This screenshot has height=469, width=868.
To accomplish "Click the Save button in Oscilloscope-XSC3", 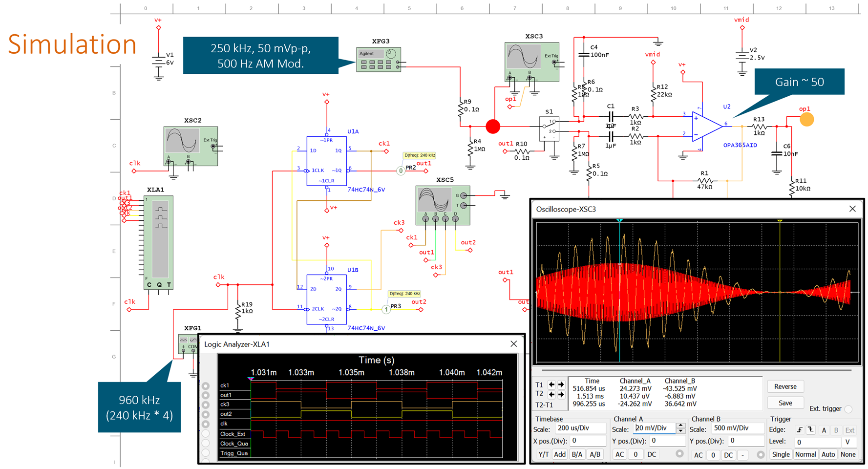I will coord(785,403).
